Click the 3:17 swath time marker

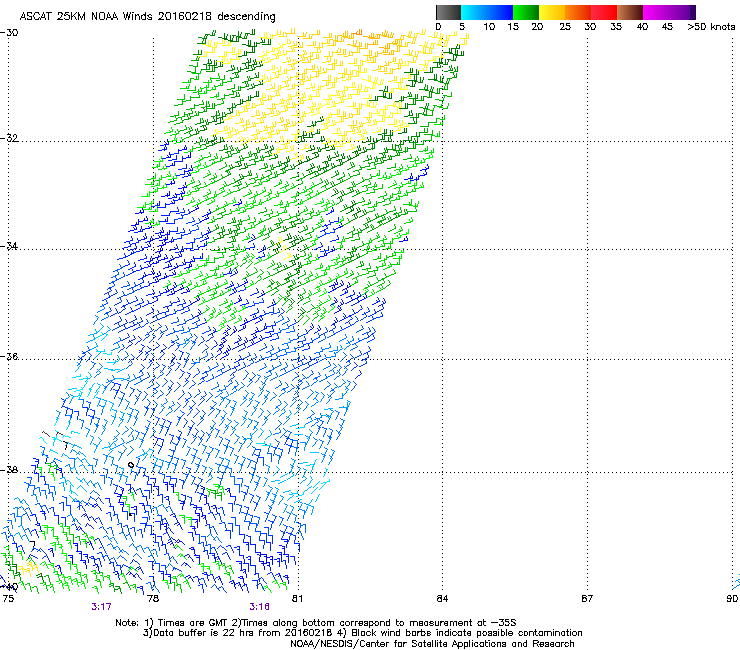(x=101, y=607)
